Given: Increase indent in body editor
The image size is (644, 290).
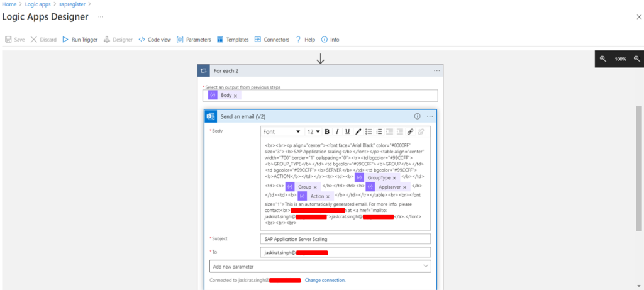Looking at the screenshot, I should (x=399, y=132).
